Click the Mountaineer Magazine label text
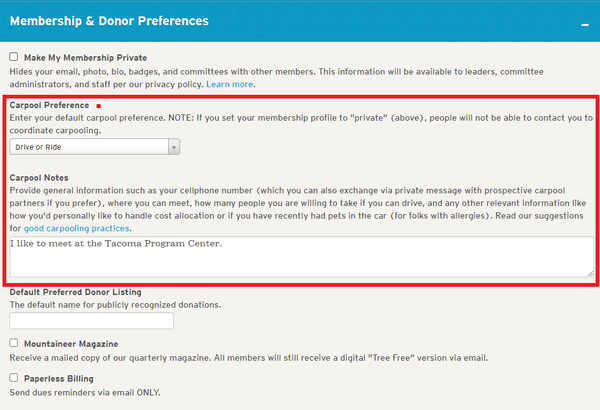Image resolution: width=600 pixels, height=410 pixels. [x=76, y=343]
